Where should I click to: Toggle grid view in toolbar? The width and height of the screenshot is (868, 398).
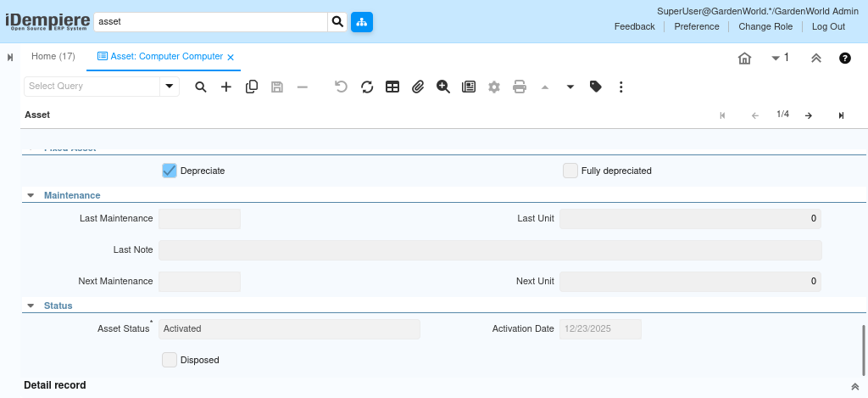pyautogui.click(x=392, y=87)
